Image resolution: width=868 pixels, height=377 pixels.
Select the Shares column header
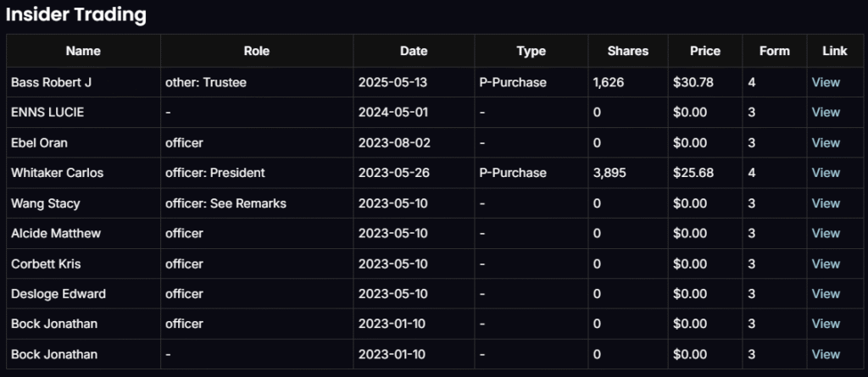(x=628, y=51)
